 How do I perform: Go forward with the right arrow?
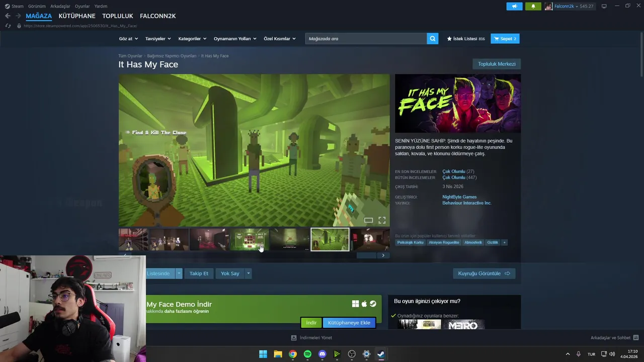(x=18, y=16)
